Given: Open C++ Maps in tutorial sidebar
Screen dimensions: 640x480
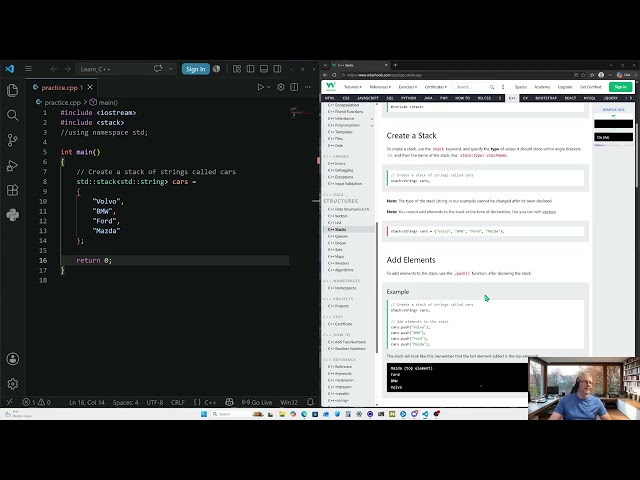Looking at the screenshot, I should point(336,256).
